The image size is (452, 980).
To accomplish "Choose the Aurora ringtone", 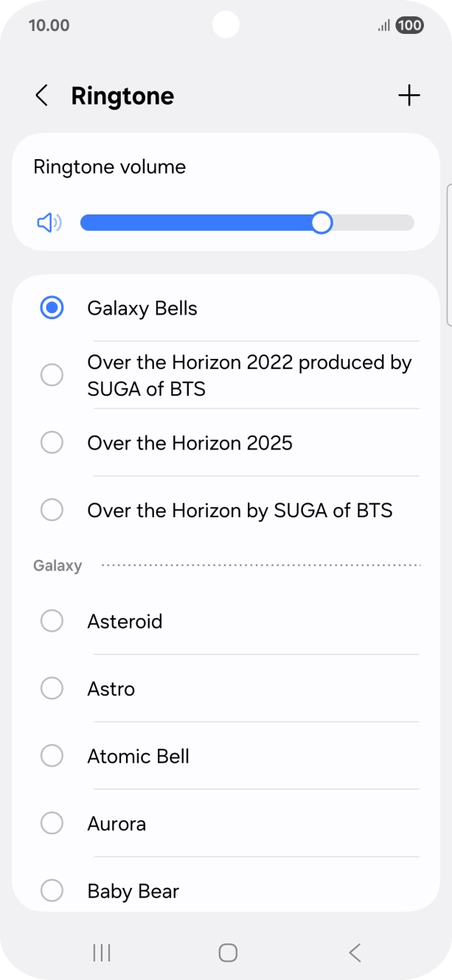I will [x=116, y=823].
